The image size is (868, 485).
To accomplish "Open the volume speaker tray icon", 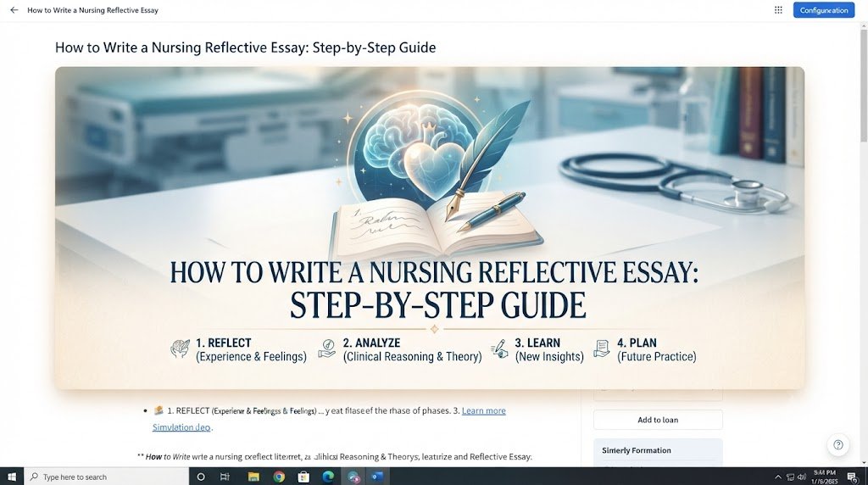I will pos(802,477).
